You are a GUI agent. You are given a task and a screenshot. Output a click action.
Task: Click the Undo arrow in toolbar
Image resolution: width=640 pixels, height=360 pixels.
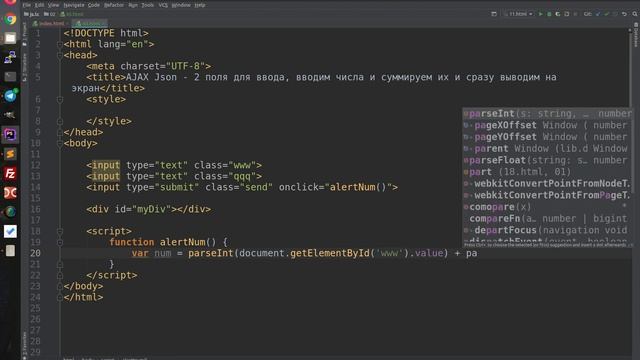[624, 14]
